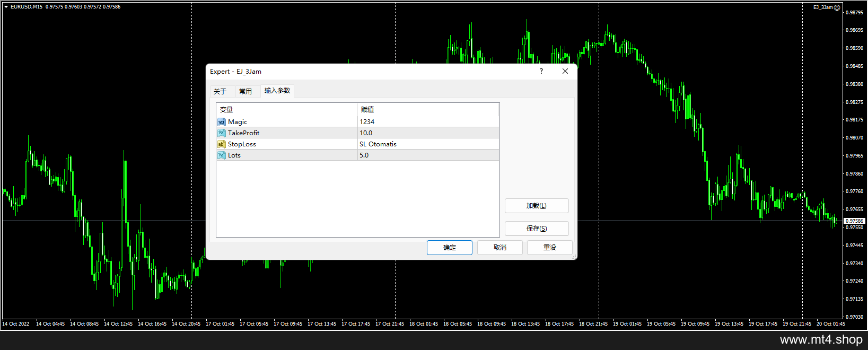Click the 变量 column header
The width and height of the screenshot is (868, 350).
[287, 110]
